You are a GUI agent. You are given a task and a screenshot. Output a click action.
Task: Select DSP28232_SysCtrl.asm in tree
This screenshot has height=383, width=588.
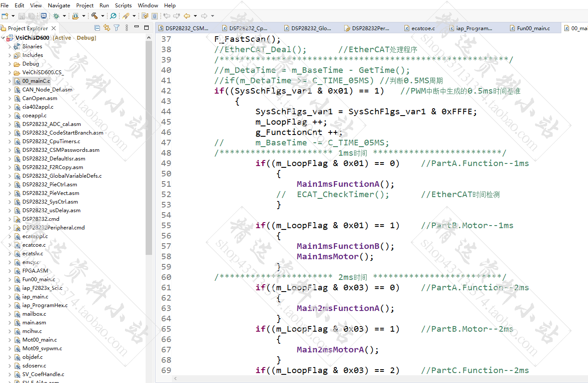click(x=50, y=202)
